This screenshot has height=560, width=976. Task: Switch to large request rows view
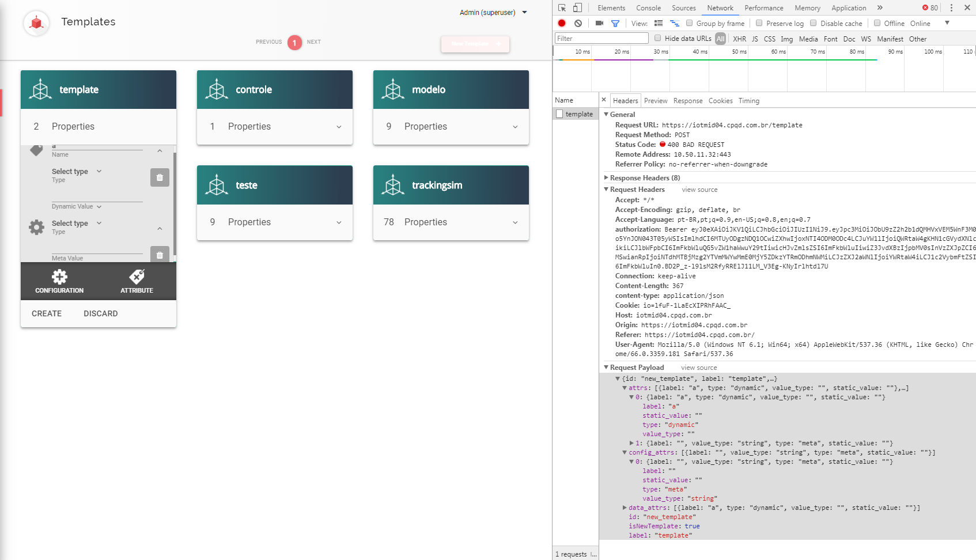659,23
